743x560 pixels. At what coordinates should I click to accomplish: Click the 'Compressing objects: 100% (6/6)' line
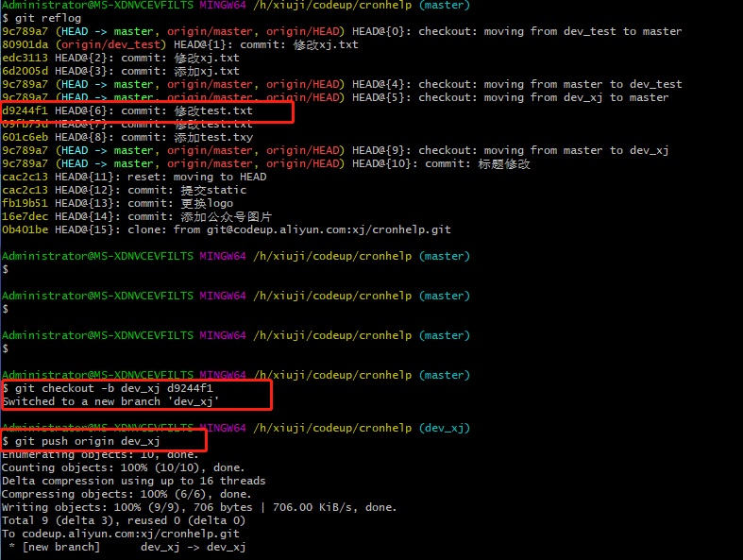click(x=127, y=495)
